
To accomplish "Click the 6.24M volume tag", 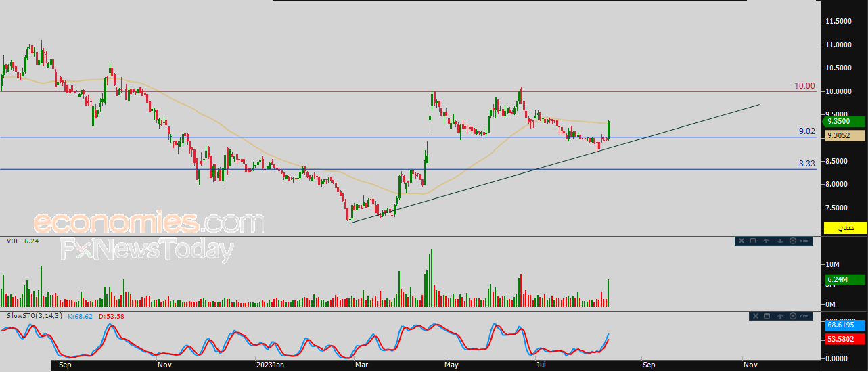I will [844, 280].
